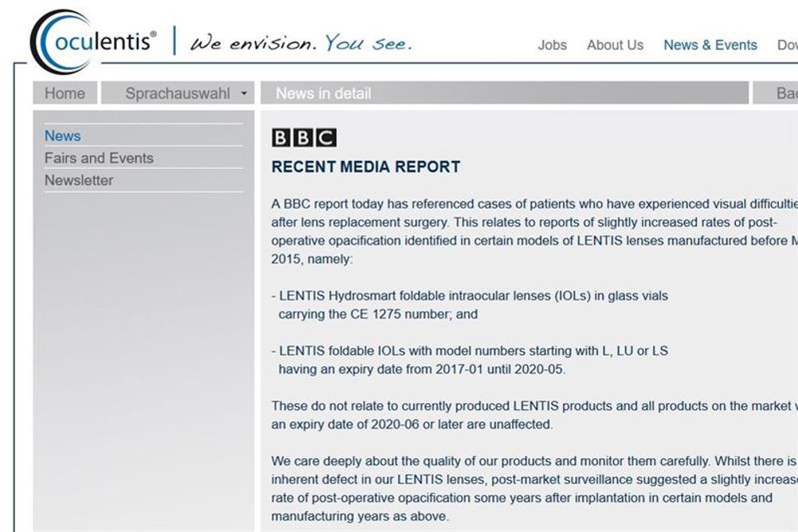Screen dimensions: 798x532
Task: Click the "News in detail" header bar
Action: (x=504, y=93)
